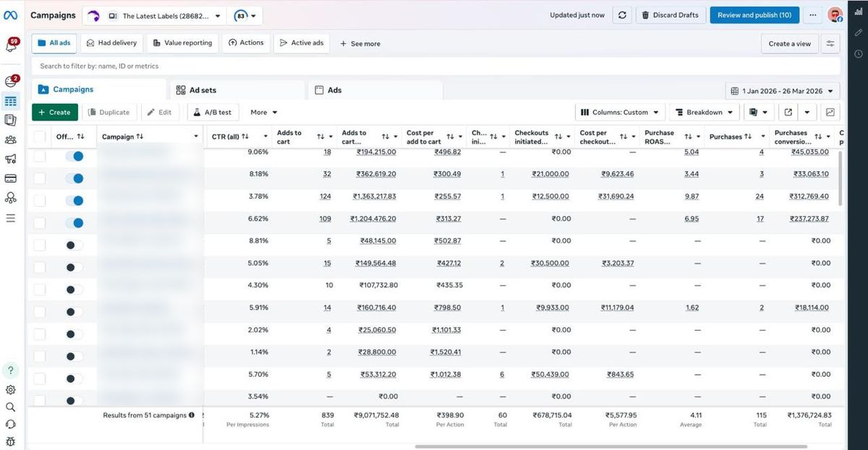This screenshot has height=450, width=868.
Task: Click See more views link
Action: point(359,43)
